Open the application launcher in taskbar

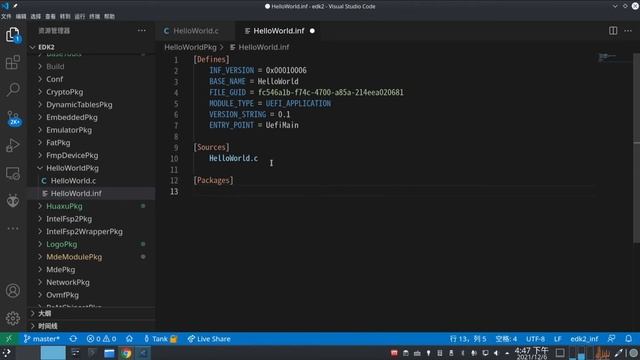point(7,353)
